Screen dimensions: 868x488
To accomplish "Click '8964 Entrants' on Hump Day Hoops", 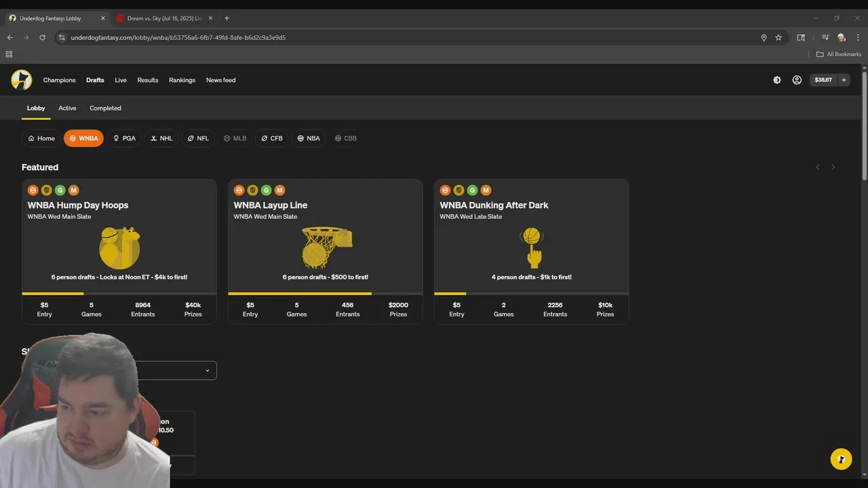I will [x=142, y=309].
